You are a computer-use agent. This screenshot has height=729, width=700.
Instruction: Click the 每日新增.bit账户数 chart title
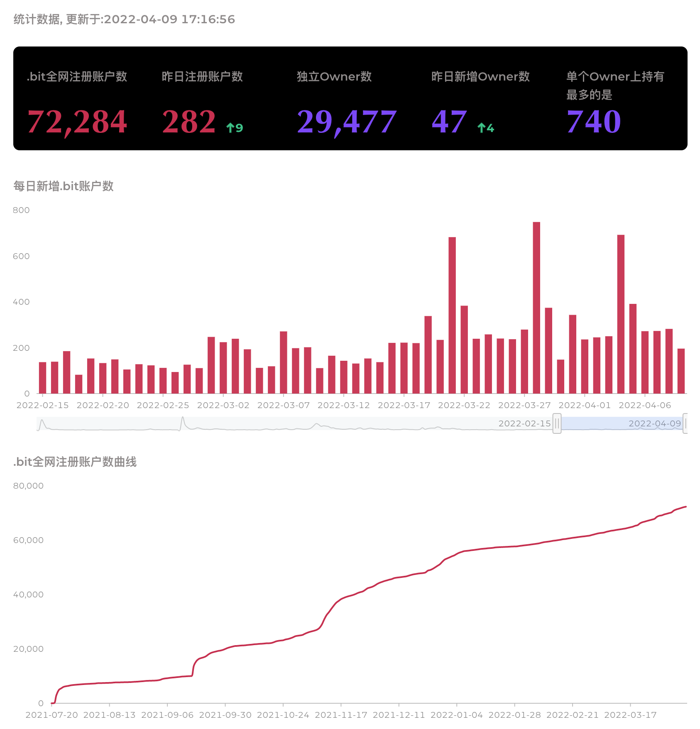64,186
